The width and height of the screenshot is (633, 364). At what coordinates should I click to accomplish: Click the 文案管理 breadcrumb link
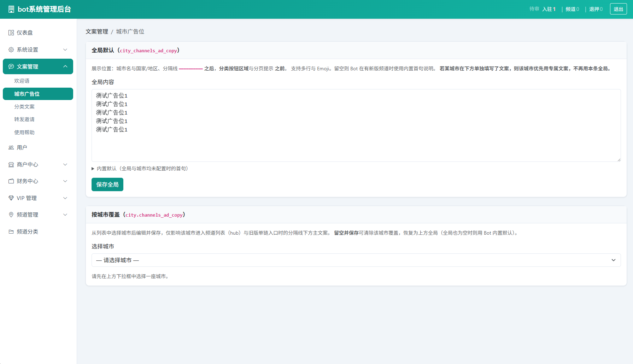(97, 31)
